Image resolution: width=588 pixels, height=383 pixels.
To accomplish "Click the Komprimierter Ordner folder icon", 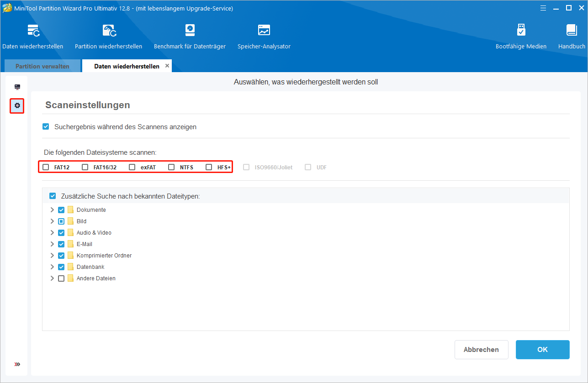I will click(x=70, y=256).
